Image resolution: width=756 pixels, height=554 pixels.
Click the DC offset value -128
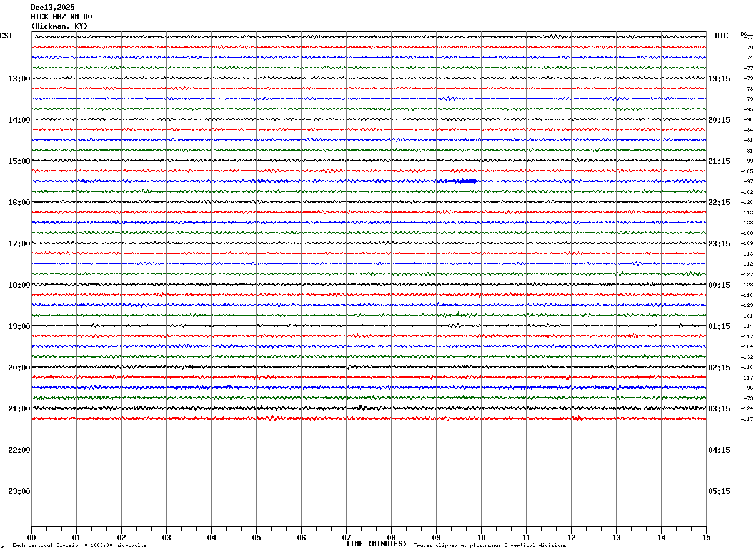pyautogui.click(x=747, y=285)
